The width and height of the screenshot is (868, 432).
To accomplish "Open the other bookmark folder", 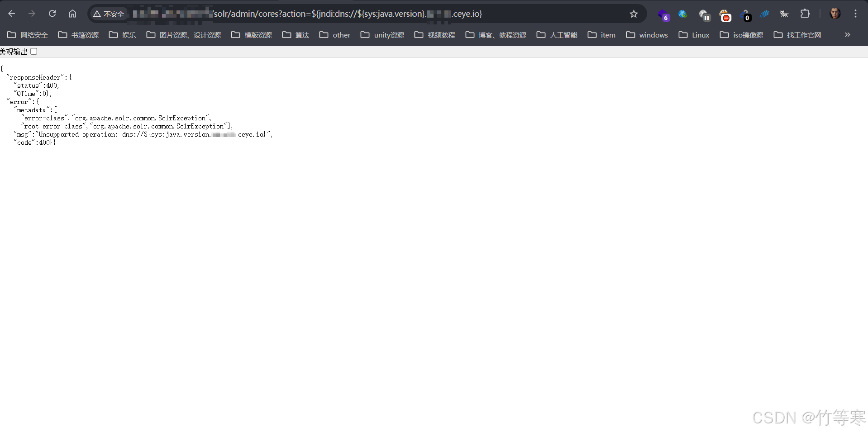I will 335,35.
